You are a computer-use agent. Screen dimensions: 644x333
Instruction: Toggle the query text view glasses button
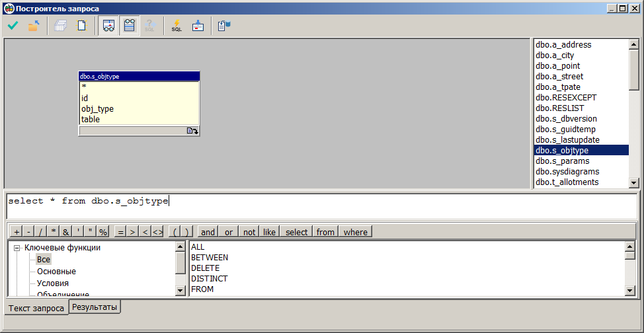point(129,26)
